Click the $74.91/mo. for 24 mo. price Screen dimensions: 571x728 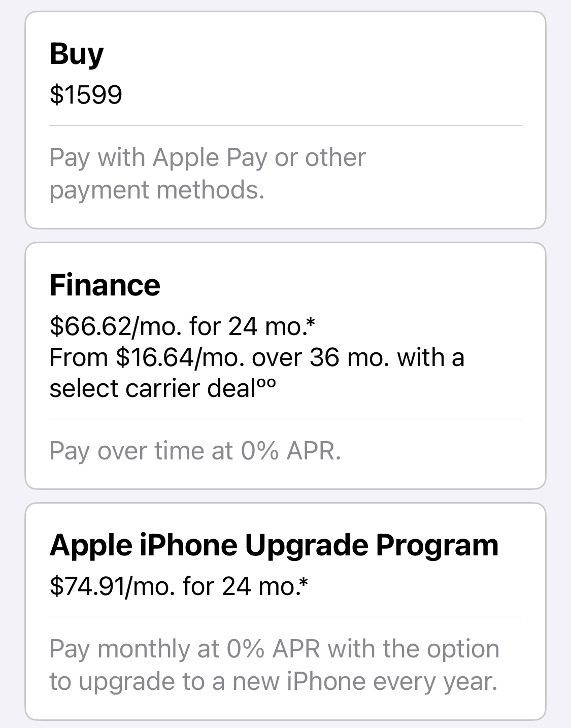click(173, 586)
